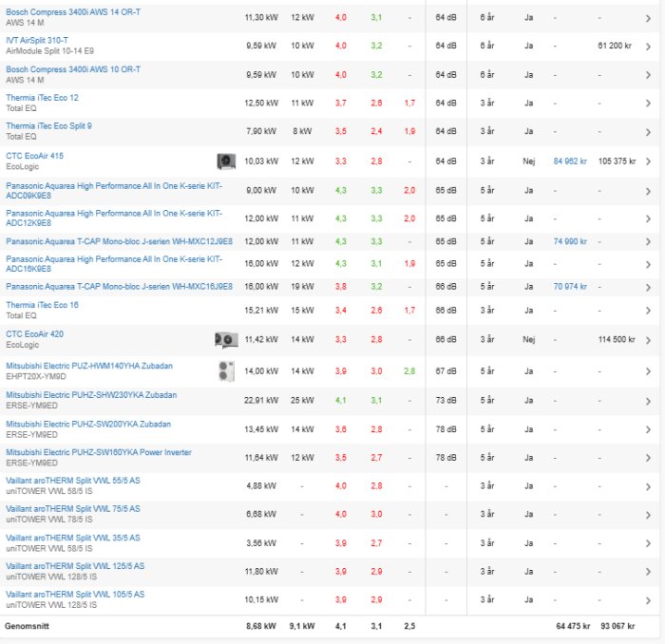
Task: Open Panasonic T-CAP Mono-bloc WH-MXC12J9E8 link
Action: tap(119, 241)
